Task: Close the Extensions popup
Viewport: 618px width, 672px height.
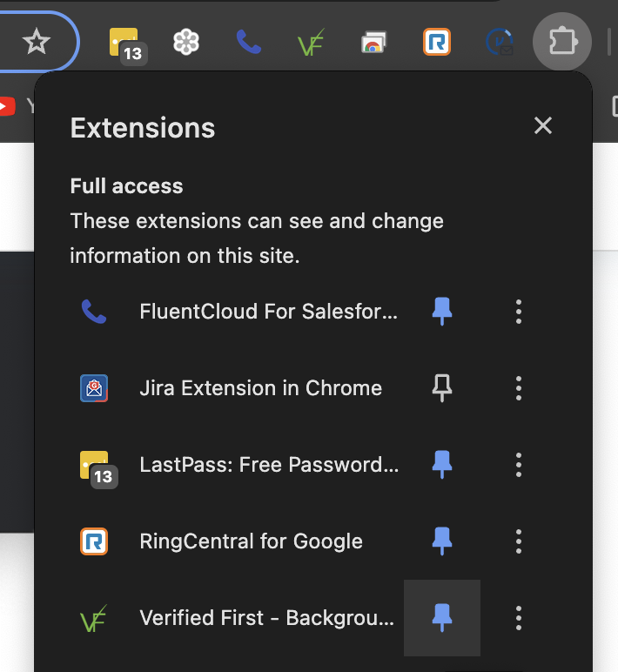Action: (x=543, y=125)
